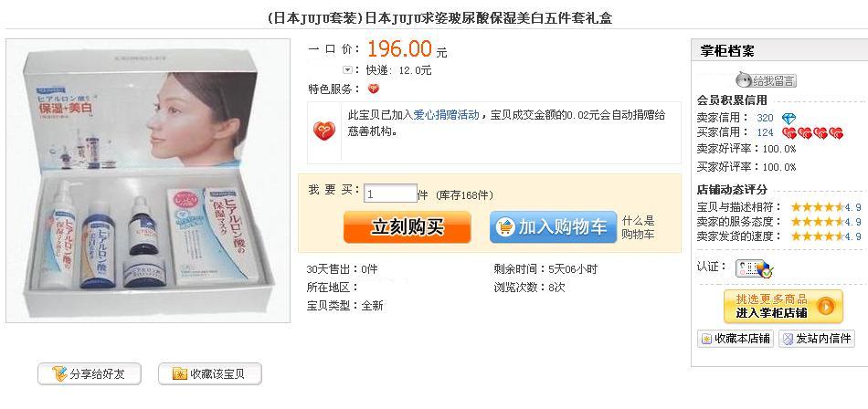Click 收藏本店铺 to bookmark shop
This screenshot has width=868, height=409.
point(736,339)
